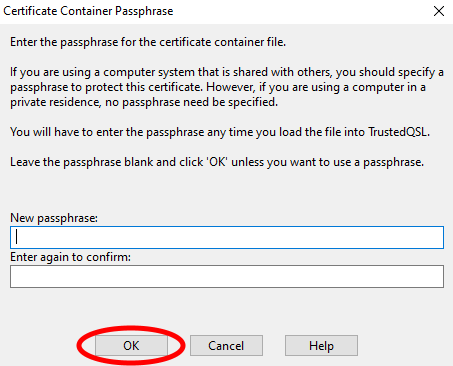Click the Enter again to confirm field

coord(227,277)
